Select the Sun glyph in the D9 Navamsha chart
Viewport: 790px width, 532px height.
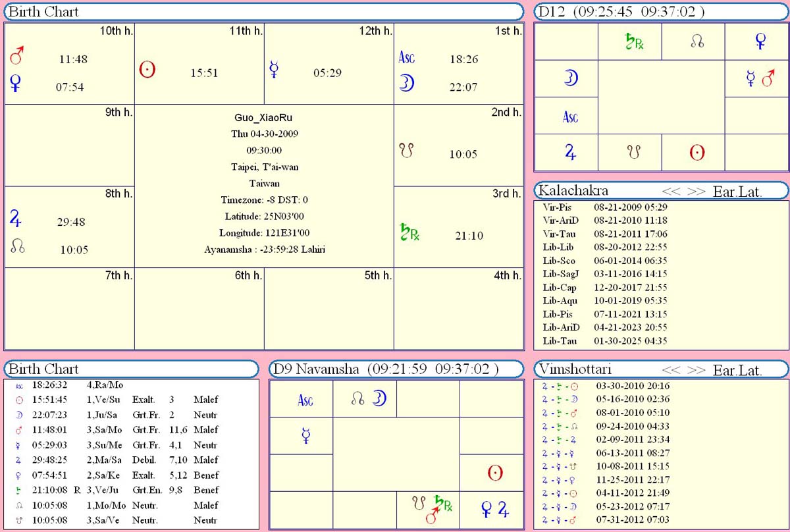point(495,472)
